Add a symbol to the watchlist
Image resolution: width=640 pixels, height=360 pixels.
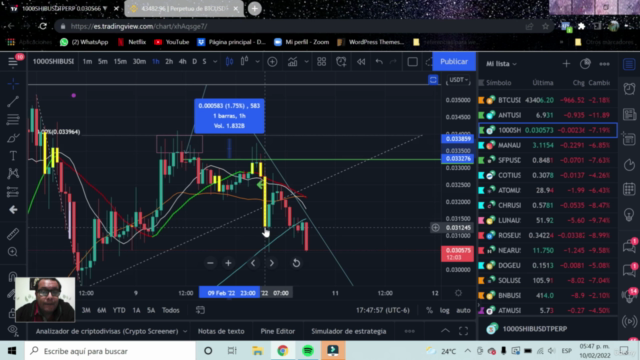(566, 64)
